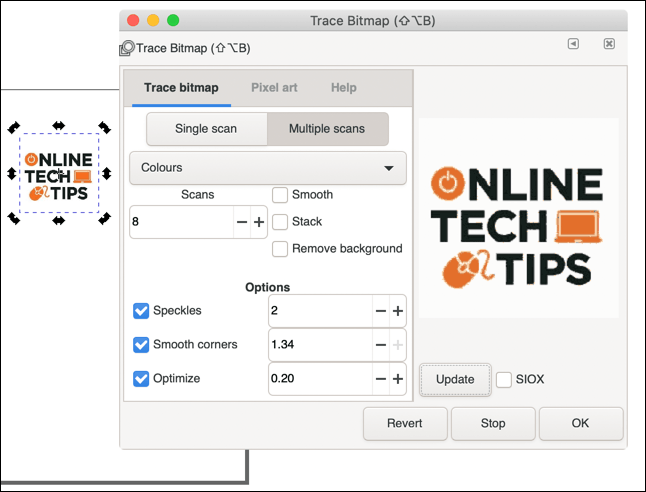Click the Smooth corners value field

click(x=320, y=345)
